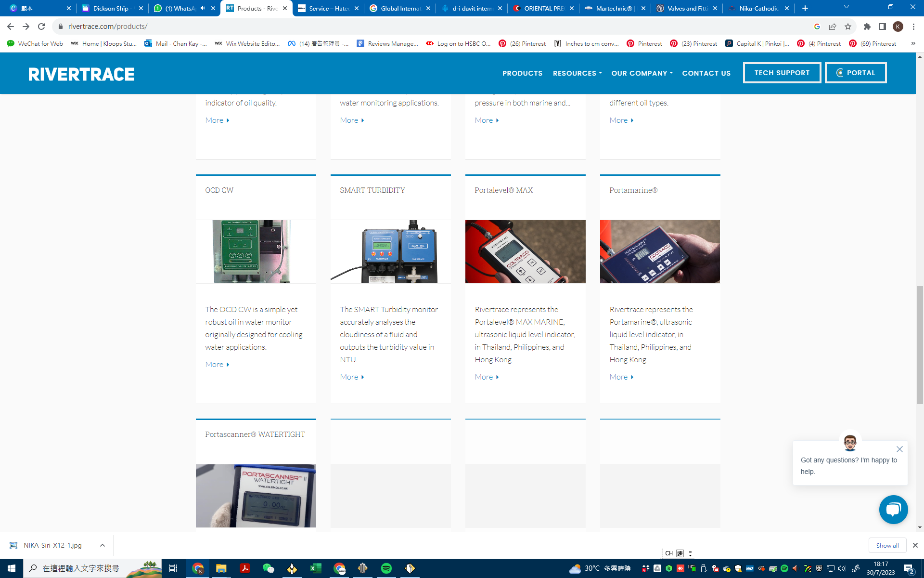Viewport: 924px width, 578px height.
Task: Click the TECH SUPPORT button
Action: click(782, 73)
